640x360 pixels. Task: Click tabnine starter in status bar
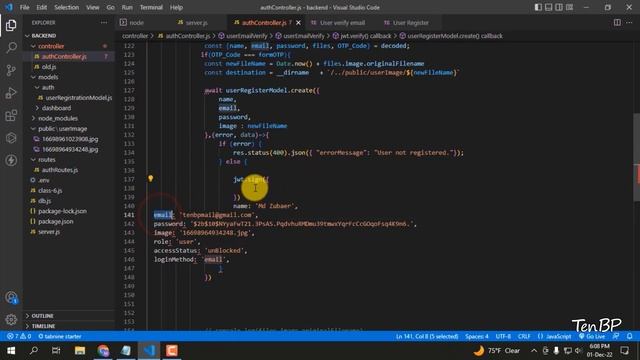[x=60, y=336]
